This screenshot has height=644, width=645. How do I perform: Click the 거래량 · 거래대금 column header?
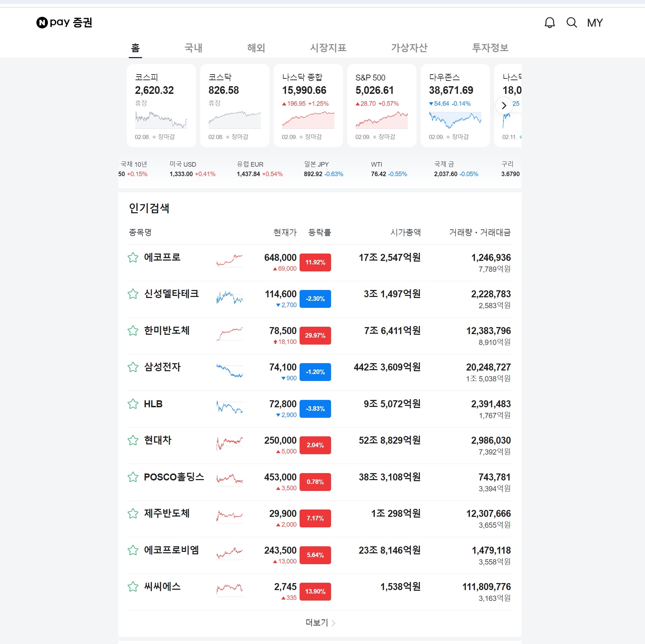tap(480, 233)
